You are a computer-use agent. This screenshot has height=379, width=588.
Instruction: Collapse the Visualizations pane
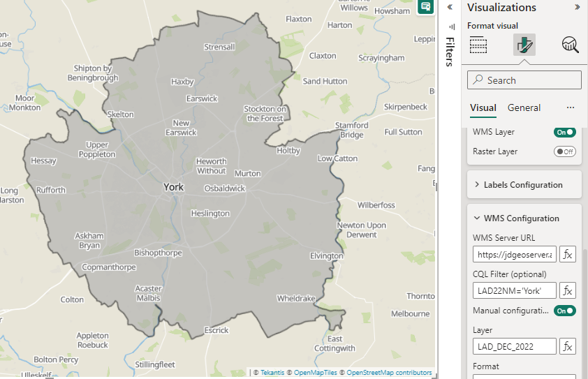pyautogui.click(x=577, y=7)
